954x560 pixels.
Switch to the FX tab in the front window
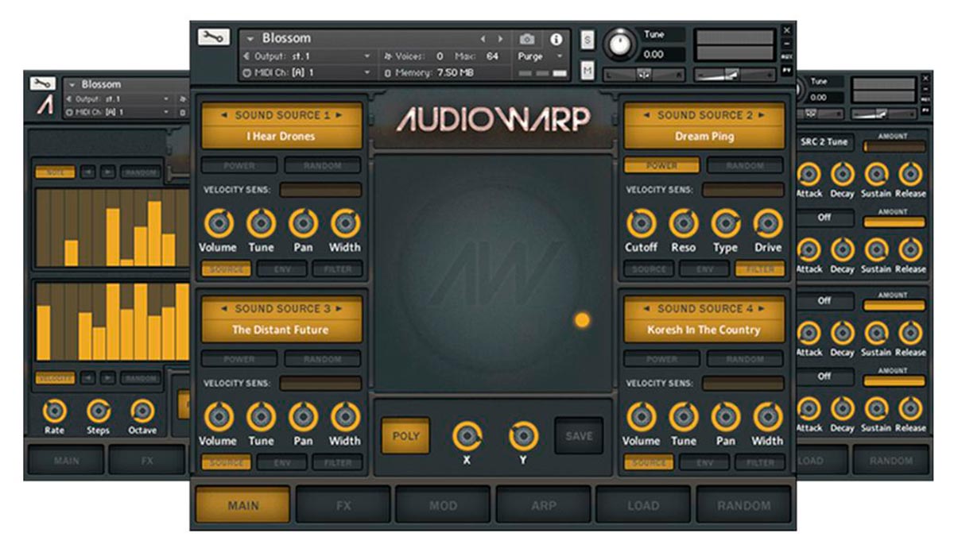[x=343, y=505]
